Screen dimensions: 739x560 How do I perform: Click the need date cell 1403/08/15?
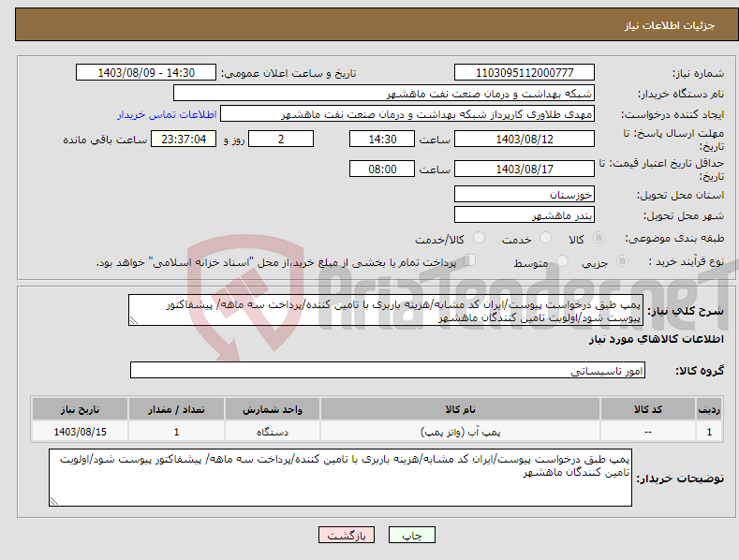coord(81,432)
